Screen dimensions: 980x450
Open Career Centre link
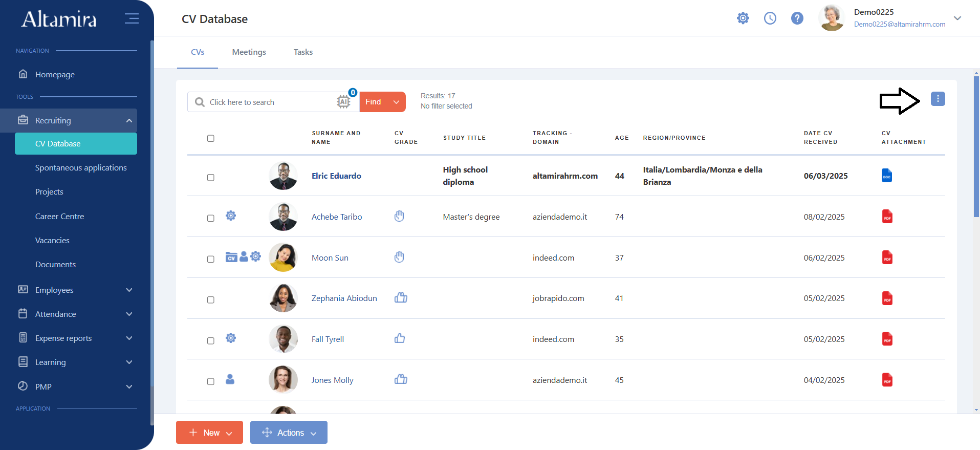59,217
